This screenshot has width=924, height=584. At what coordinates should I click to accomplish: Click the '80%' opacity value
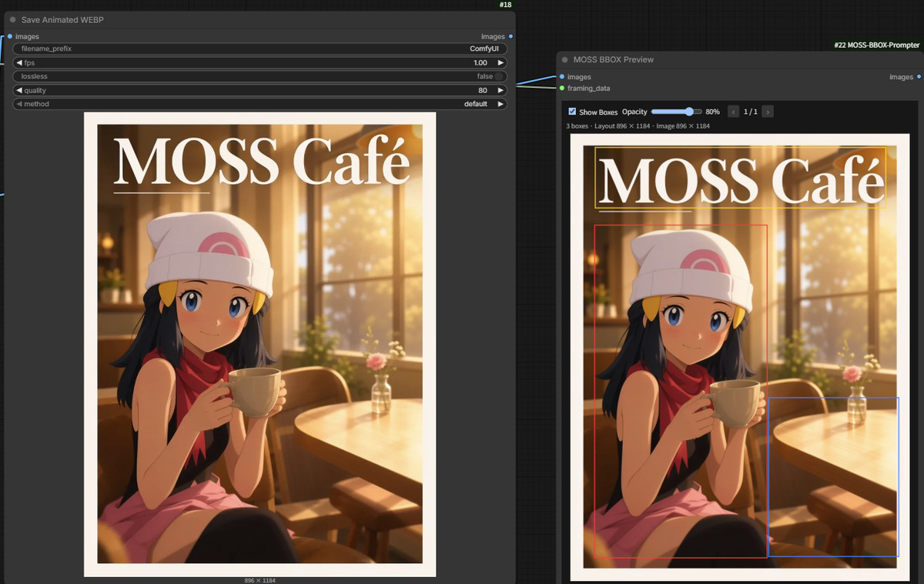(x=712, y=112)
